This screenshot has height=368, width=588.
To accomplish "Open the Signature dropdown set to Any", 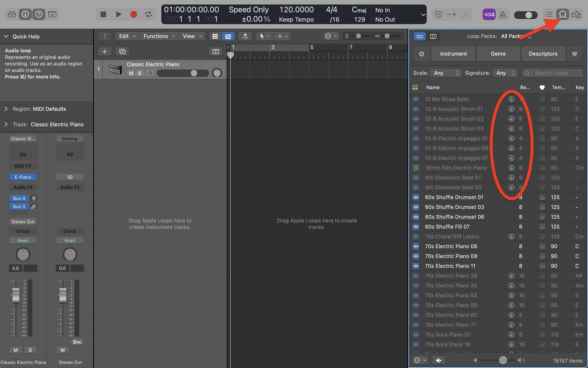I will (x=505, y=73).
